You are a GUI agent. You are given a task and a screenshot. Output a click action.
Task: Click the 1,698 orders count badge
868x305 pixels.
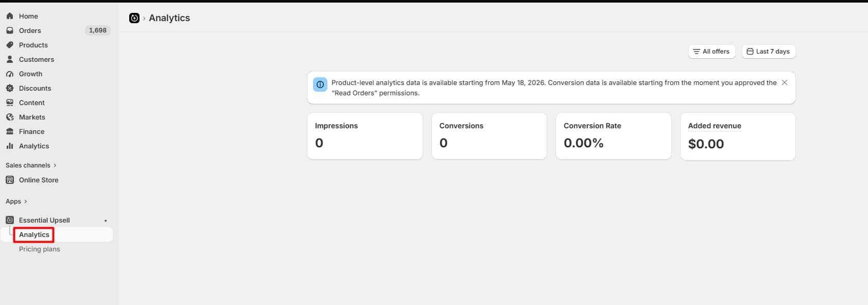[97, 30]
